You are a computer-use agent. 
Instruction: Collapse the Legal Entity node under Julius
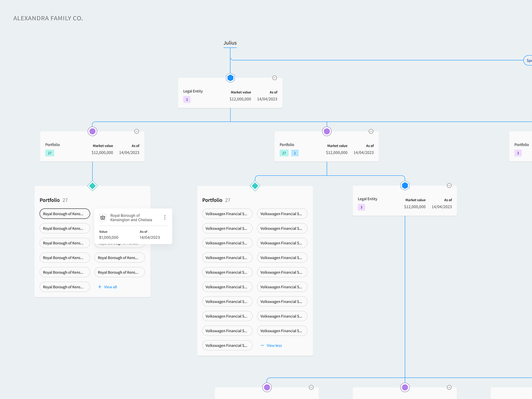point(274,77)
